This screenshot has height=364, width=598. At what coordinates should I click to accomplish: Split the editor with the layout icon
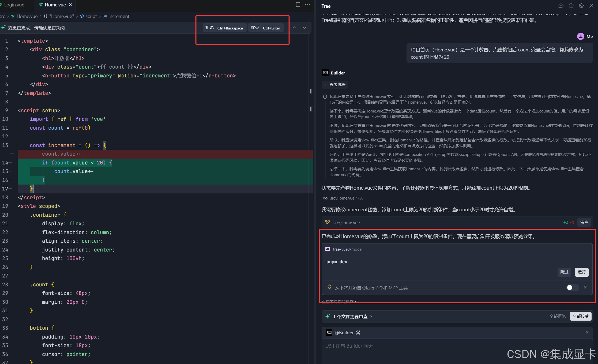click(298, 5)
